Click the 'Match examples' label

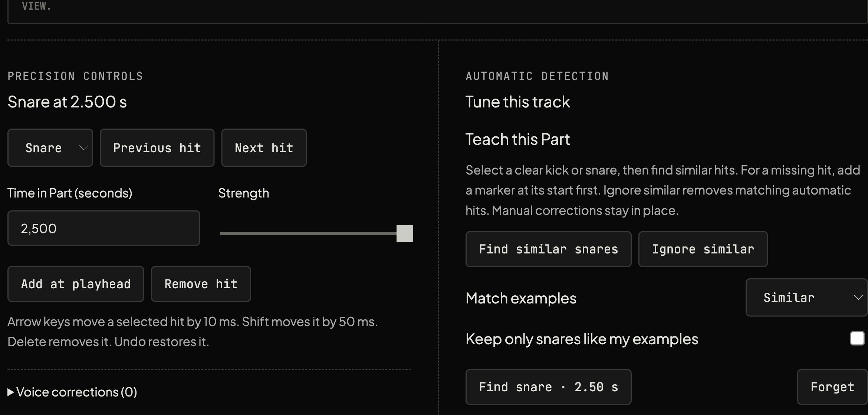click(521, 298)
